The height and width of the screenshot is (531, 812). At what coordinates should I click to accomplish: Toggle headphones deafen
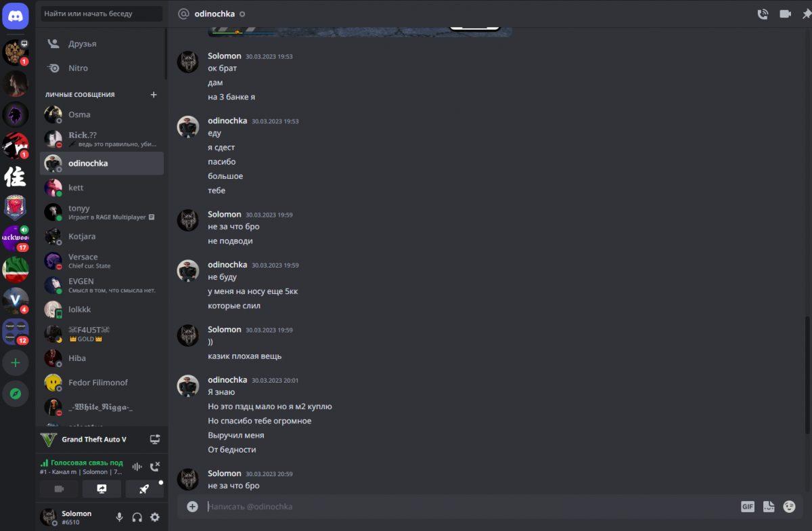[137, 517]
